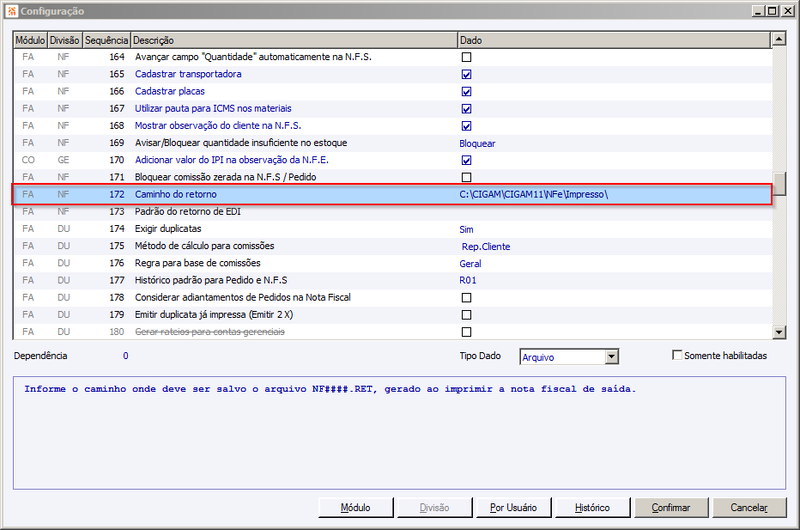This screenshot has width=800, height=530.
Task: Click the GE division cell in row 170
Action: point(63,160)
